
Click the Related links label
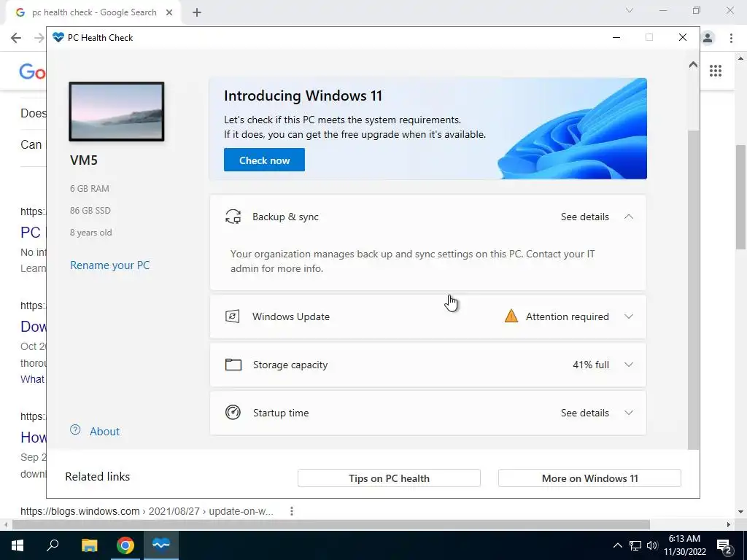(x=97, y=477)
